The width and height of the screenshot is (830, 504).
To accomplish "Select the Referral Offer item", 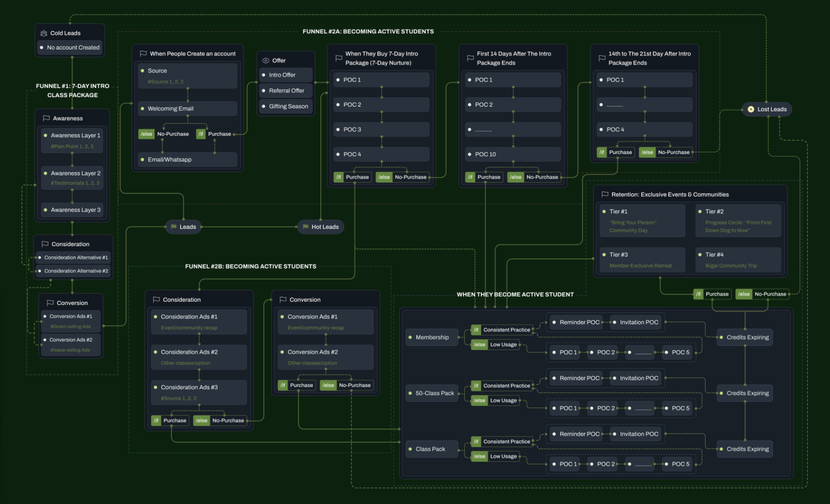I will [x=286, y=91].
